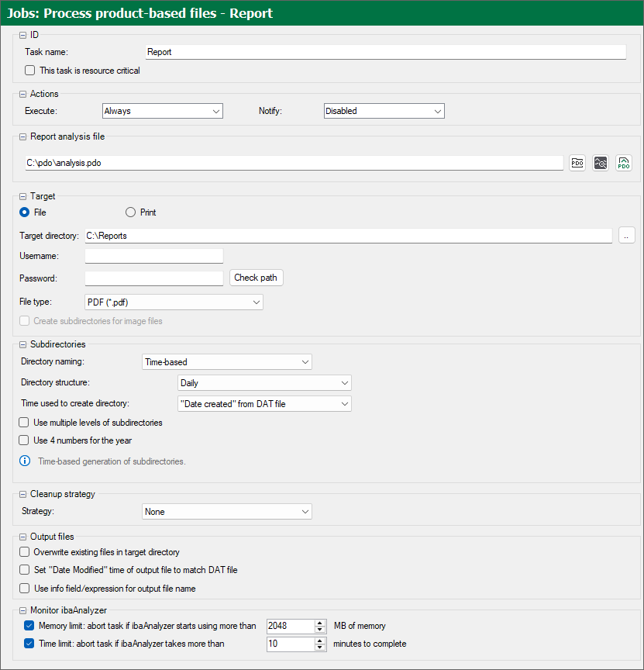Decrease the time limit minutes spinner
Screen dimensions: 644x670
320,648
